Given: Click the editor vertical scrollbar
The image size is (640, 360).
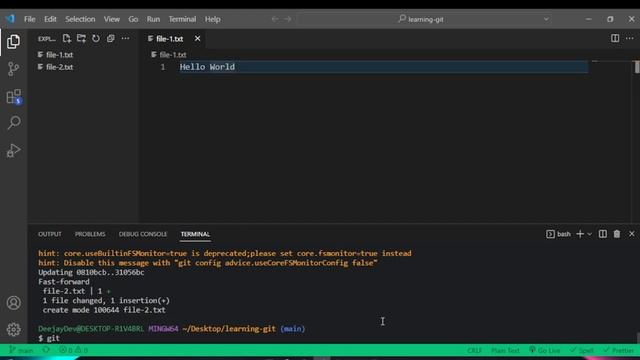Looking at the screenshot, I should (636, 67).
